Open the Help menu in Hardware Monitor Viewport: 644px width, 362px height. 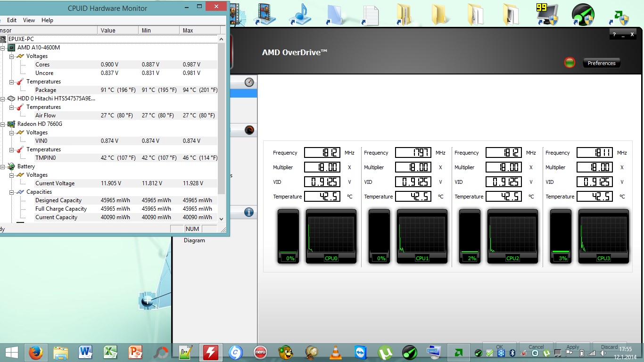pyautogui.click(x=47, y=20)
